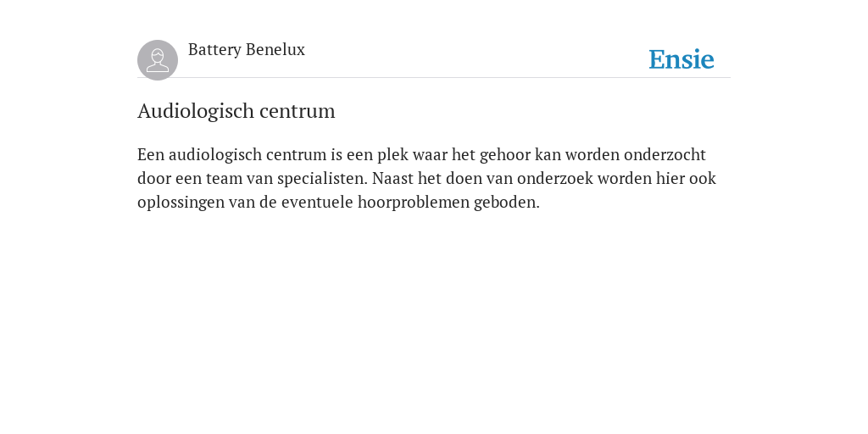Click the word 'Benelux' in the author name

point(275,50)
